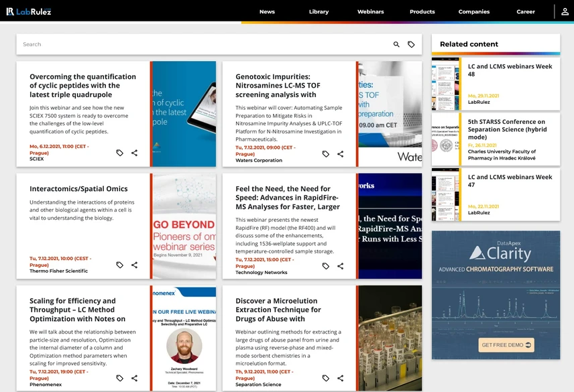Open 'Interactomics/Spatial Omics' webinar title

[x=78, y=189]
